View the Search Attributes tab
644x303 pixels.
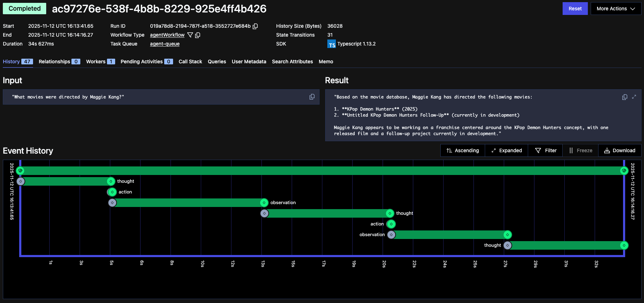pyautogui.click(x=293, y=62)
